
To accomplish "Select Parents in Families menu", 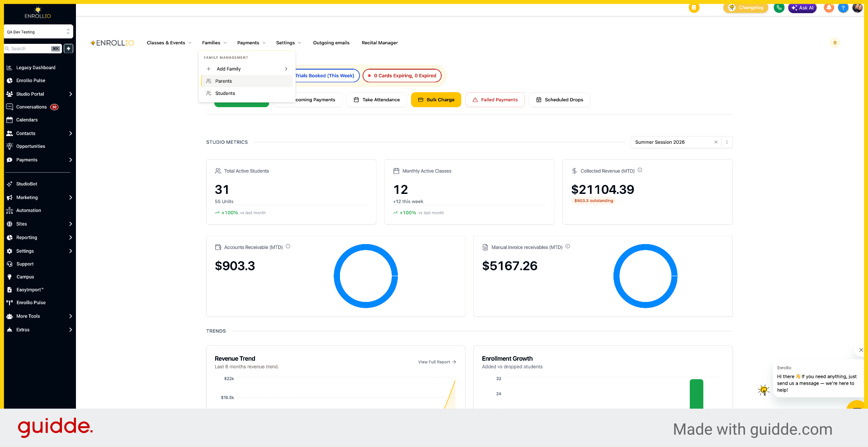I will pyautogui.click(x=247, y=81).
